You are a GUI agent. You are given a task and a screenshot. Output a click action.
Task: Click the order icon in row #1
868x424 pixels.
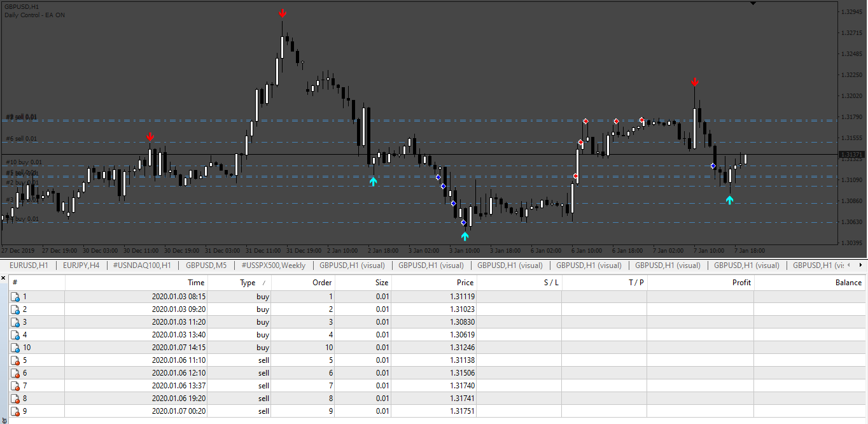coord(15,297)
